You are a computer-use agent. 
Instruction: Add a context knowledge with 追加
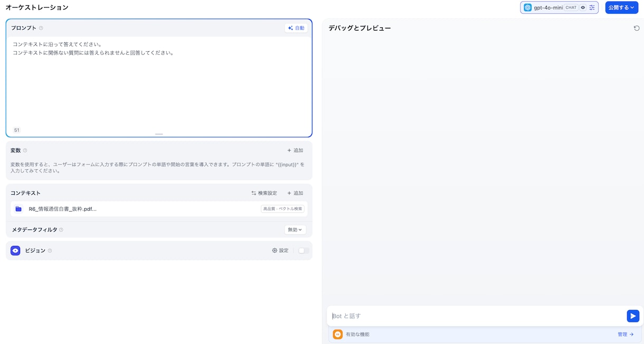[x=295, y=193]
